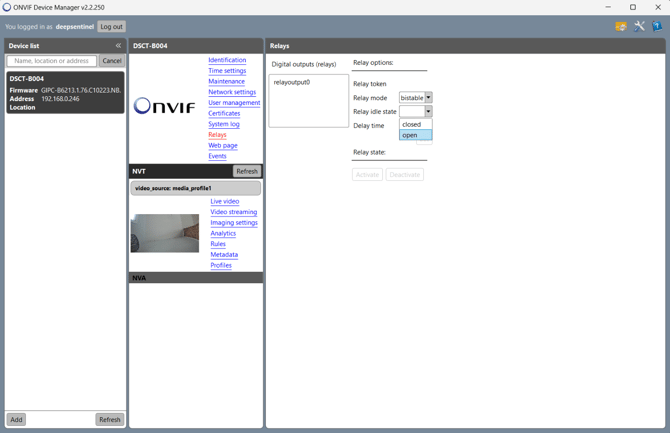Focus the Name, location or address search field
The width and height of the screenshot is (670, 433).
pos(52,61)
